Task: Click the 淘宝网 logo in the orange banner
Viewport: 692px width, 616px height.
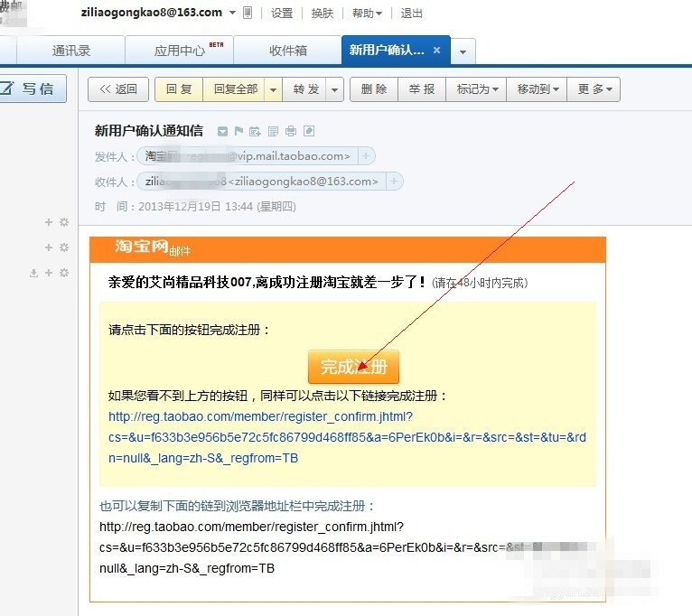Action: tap(142, 247)
